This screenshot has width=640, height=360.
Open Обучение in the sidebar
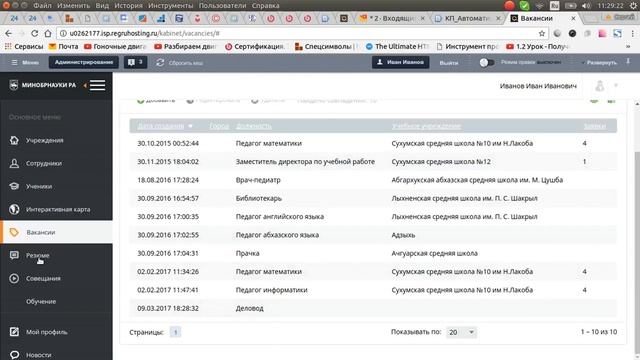click(x=41, y=302)
